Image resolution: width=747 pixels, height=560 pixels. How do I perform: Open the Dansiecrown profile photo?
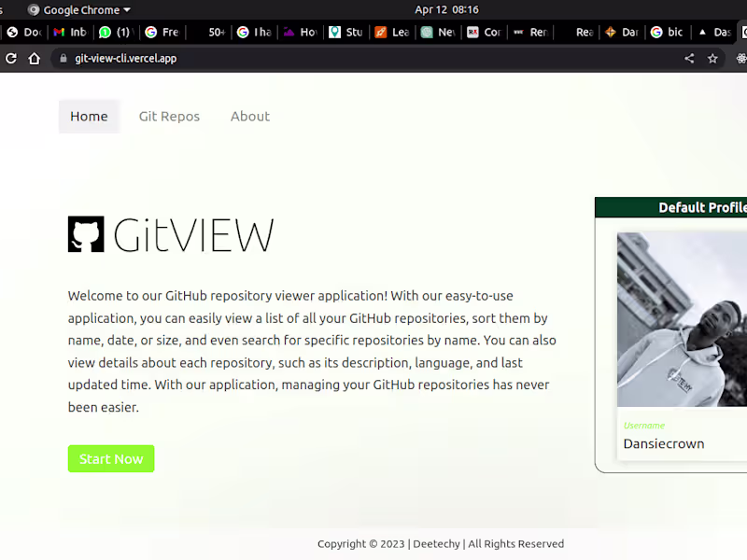point(682,319)
